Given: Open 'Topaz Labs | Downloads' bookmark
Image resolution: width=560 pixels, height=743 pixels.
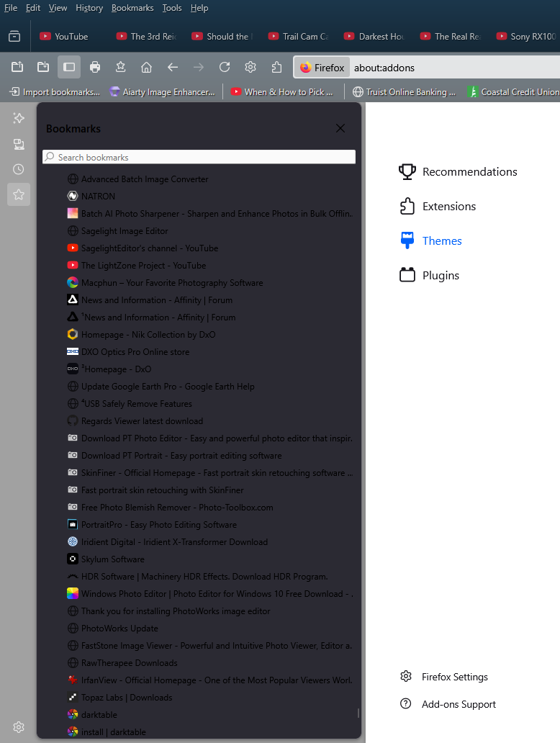Looking at the screenshot, I should coord(119,698).
